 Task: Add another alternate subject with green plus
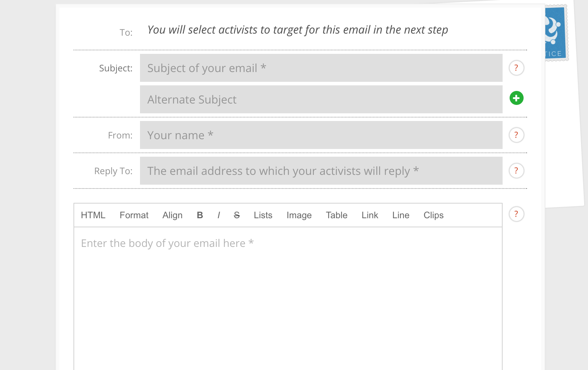click(516, 98)
